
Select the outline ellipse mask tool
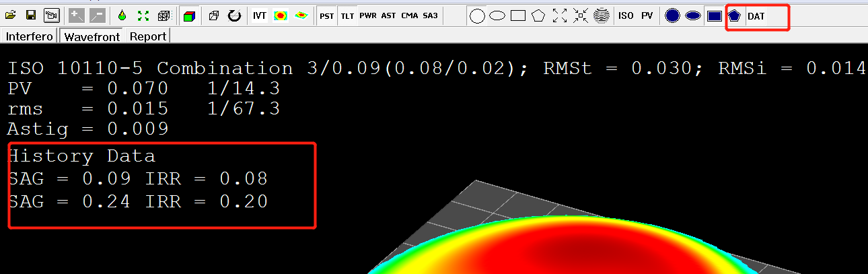pos(497,16)
